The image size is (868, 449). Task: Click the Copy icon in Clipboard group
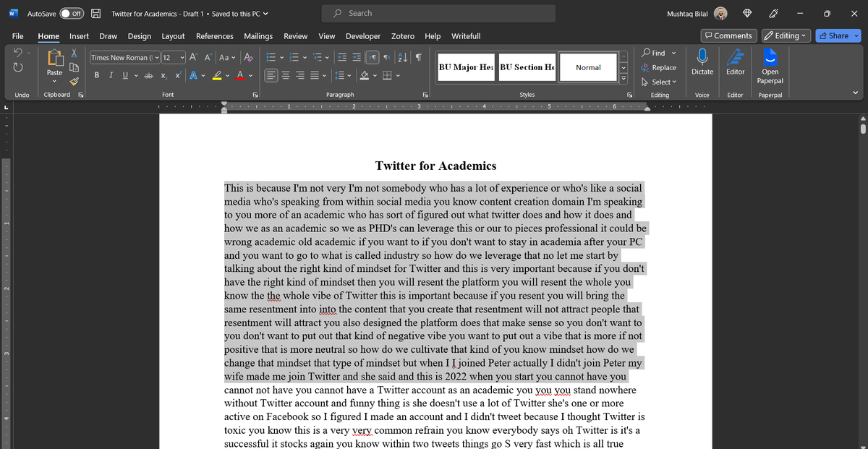pos(73,67)
